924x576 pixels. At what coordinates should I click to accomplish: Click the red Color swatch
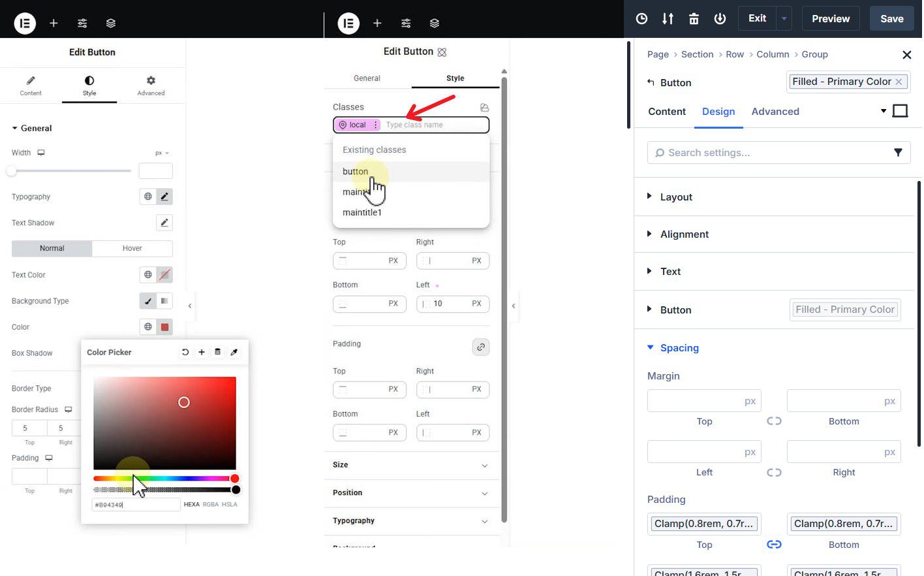pos(164,327)
